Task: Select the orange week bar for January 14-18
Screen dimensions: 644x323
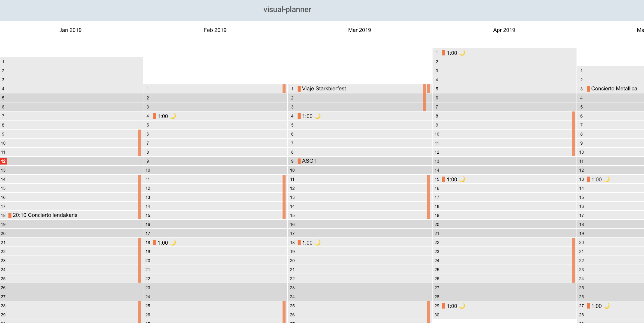Action: coord(139,197)
